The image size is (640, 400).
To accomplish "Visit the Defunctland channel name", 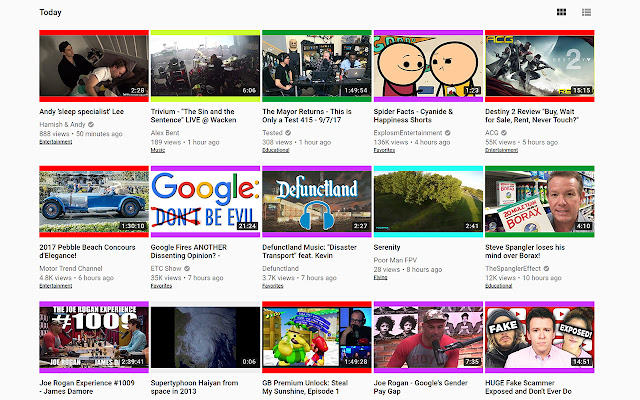I will point(280,269).
